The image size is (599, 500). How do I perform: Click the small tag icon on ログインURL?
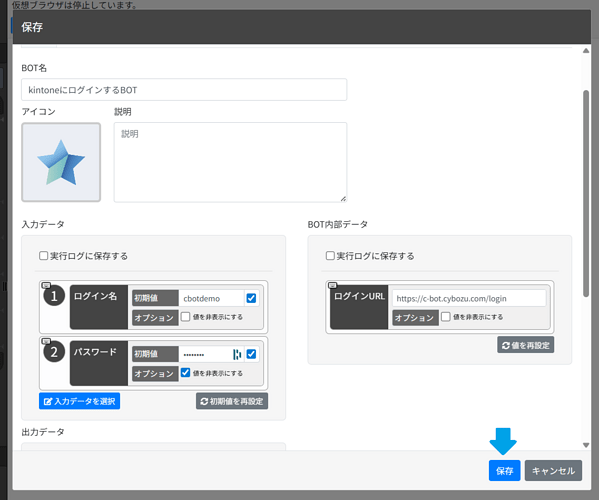point(333,285)
